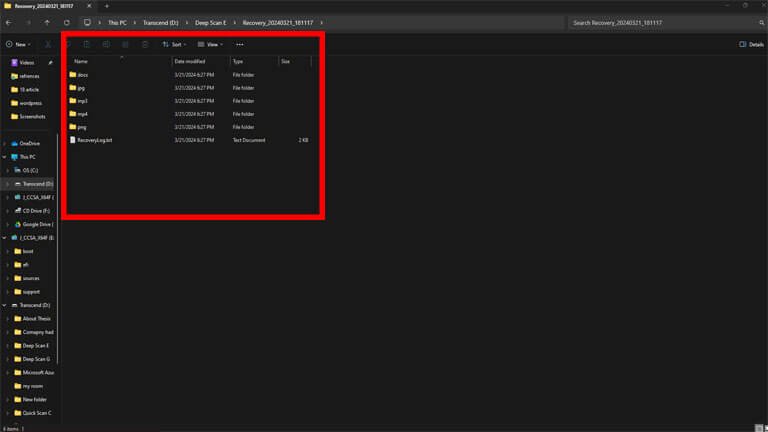Open the sources folder in sidebar

[x=30, y=278]
